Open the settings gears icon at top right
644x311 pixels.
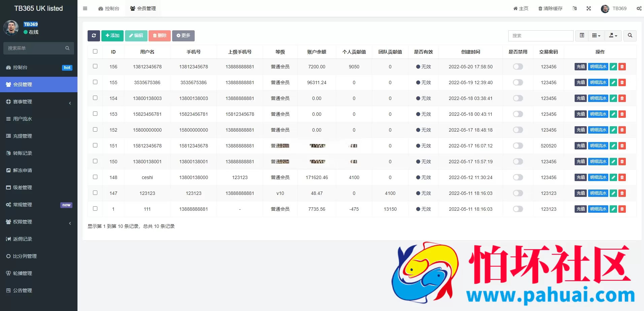(639, 8)
